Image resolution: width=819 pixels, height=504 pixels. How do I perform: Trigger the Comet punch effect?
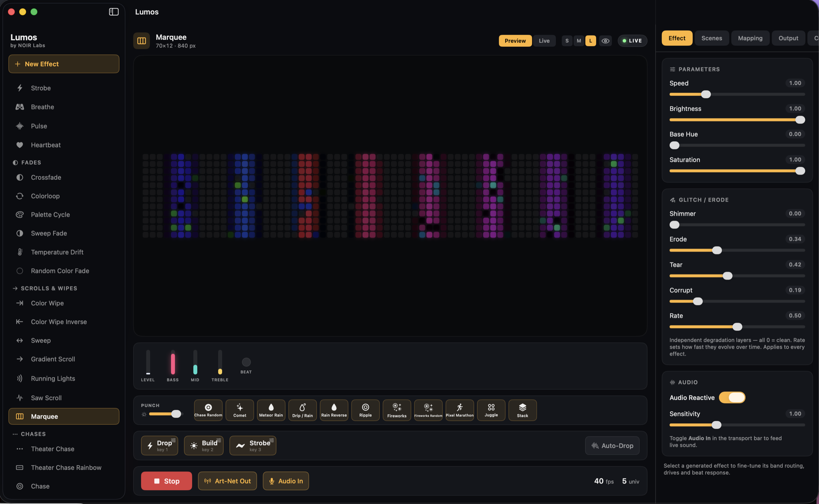click(x=240, y=410)
